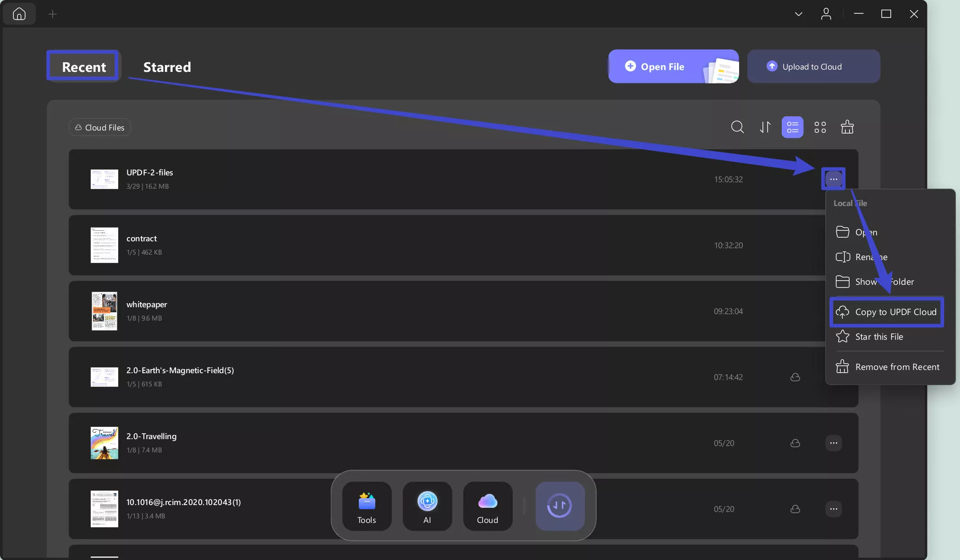Open the sort order options icon
Screen dimensions: 960x560
[765, 127]
